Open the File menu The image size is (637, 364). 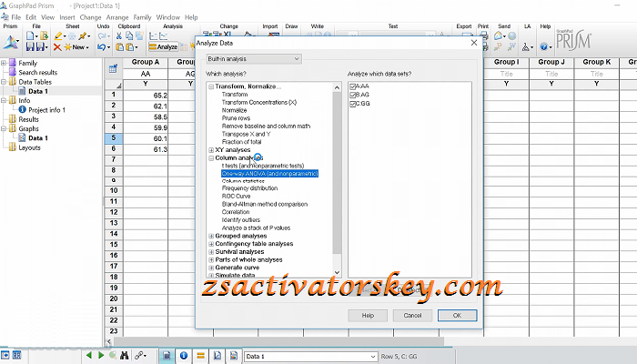(15, 17)
